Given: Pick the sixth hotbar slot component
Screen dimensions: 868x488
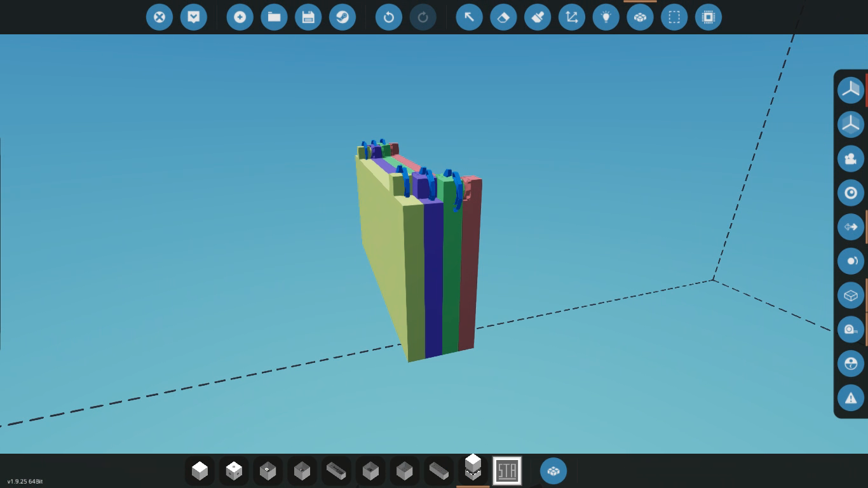Looking at the screenshot, I should (x=370, y=471).
